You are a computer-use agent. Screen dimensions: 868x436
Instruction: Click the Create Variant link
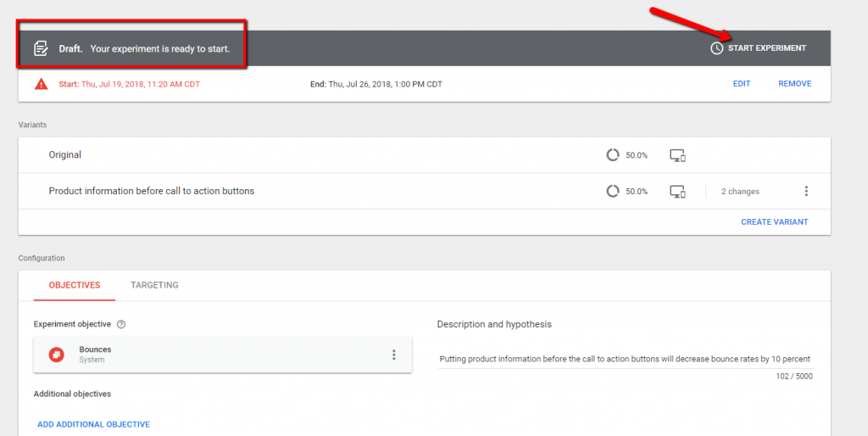pos(774,222)
